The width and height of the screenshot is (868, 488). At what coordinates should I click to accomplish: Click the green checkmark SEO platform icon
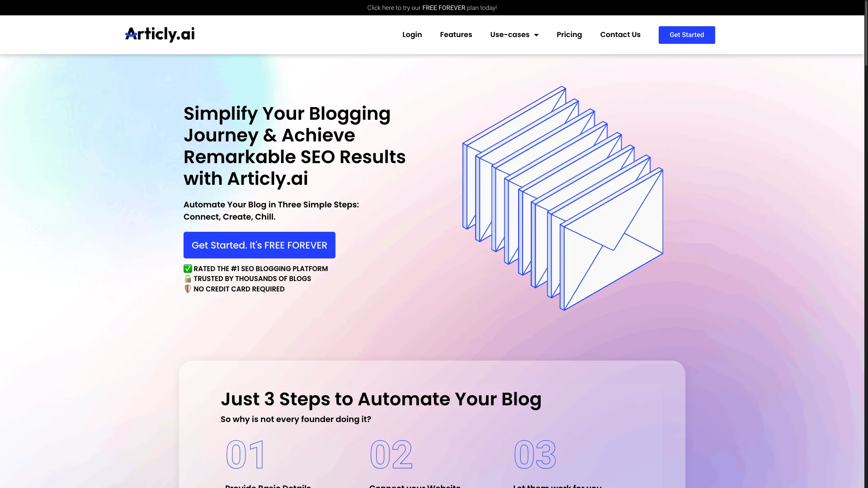pyautogui.click(x=188, y=268)
